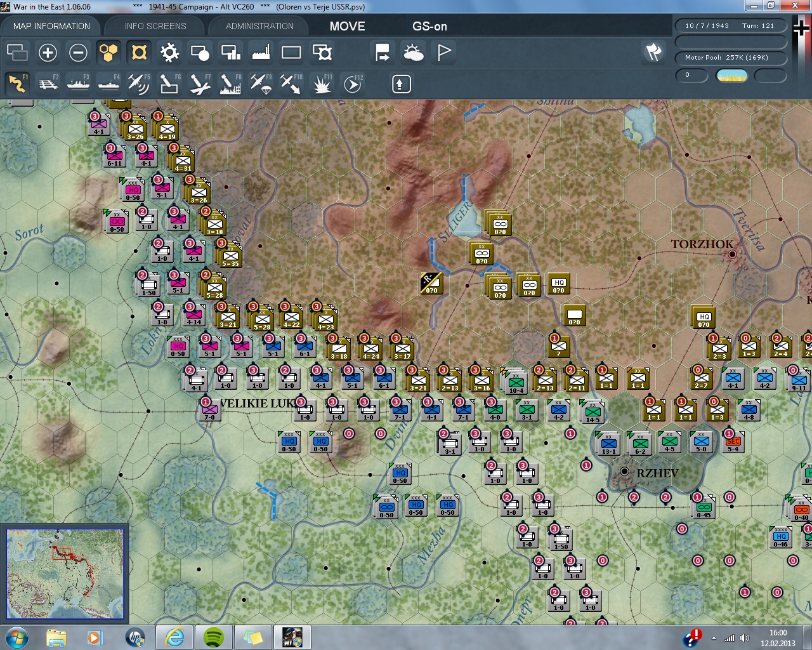This screenshot has width=812, height=650.
Task: Open the gear-shaped preferences icon
Action: 169,53
